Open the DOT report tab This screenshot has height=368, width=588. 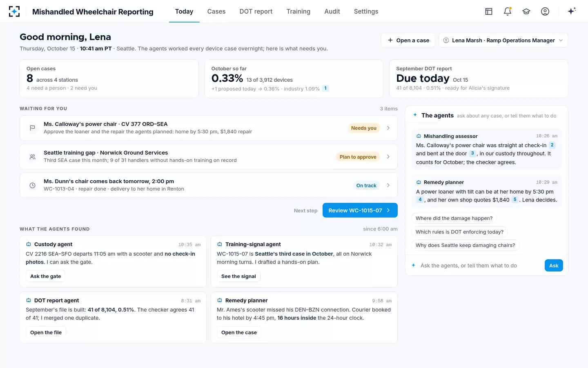click(x=256, y=11)
